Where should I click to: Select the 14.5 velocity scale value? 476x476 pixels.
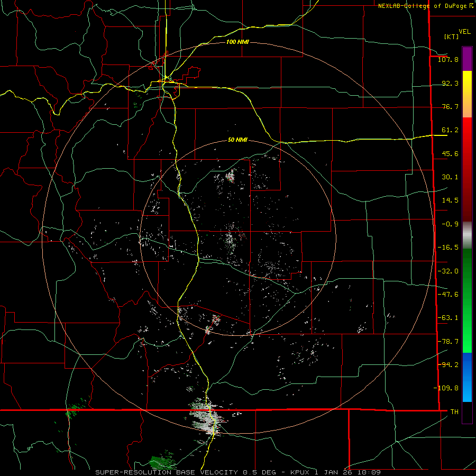450,200
